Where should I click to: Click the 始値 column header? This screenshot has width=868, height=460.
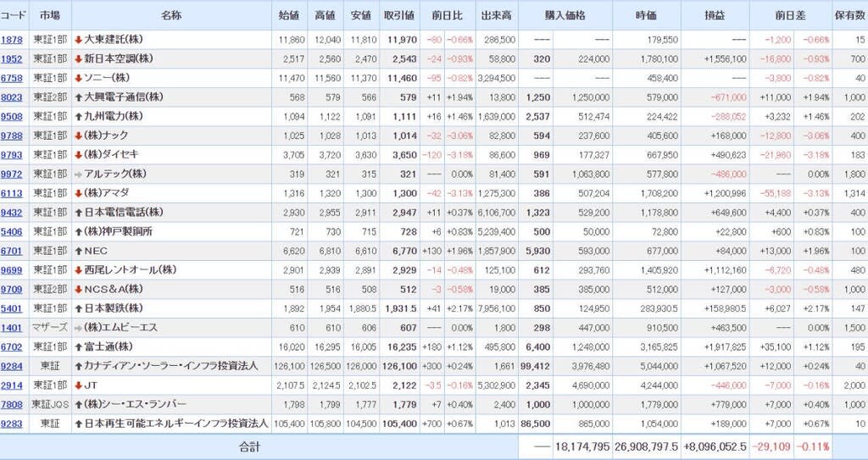point(290,15)
